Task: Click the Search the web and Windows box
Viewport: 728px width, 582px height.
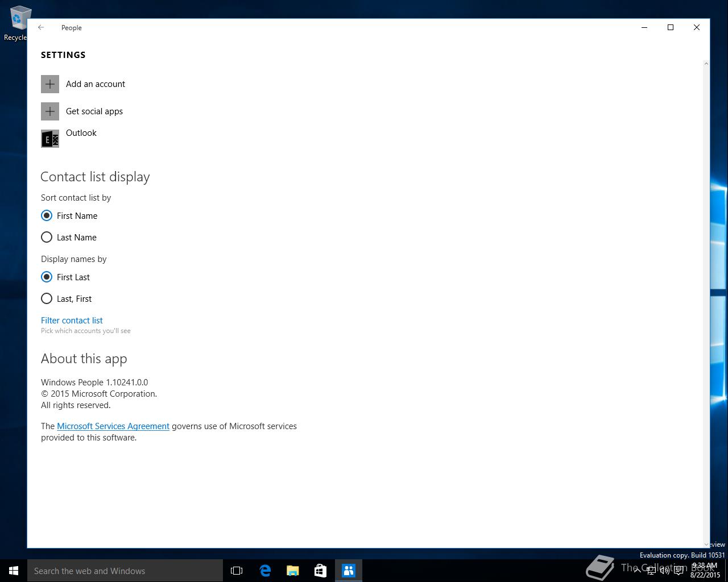Action: (125, 571)
